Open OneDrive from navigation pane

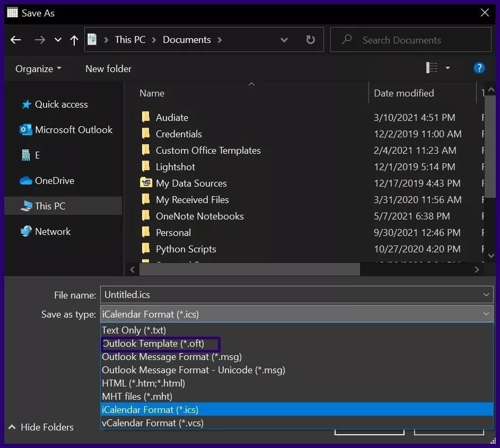click(54, 181)
